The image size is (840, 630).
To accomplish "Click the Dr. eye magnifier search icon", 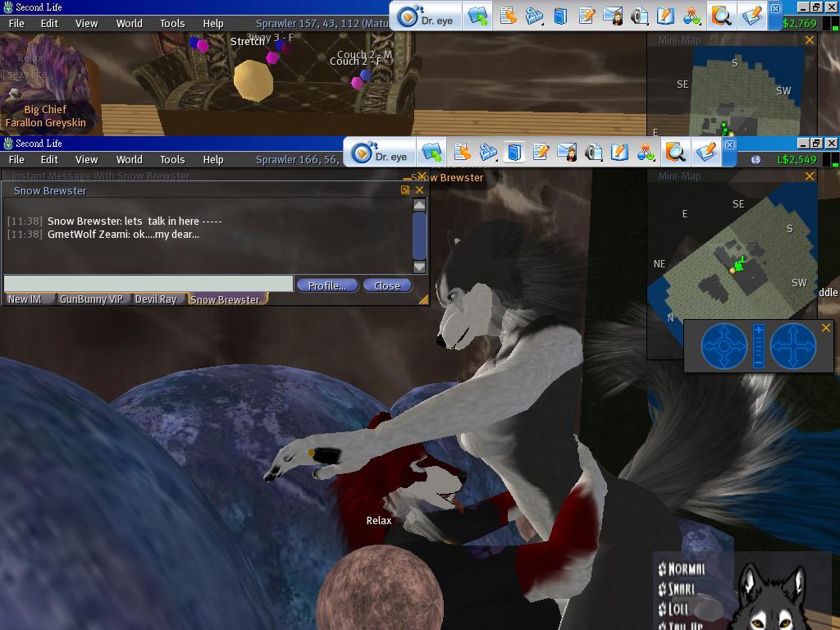I will (675, 153).
